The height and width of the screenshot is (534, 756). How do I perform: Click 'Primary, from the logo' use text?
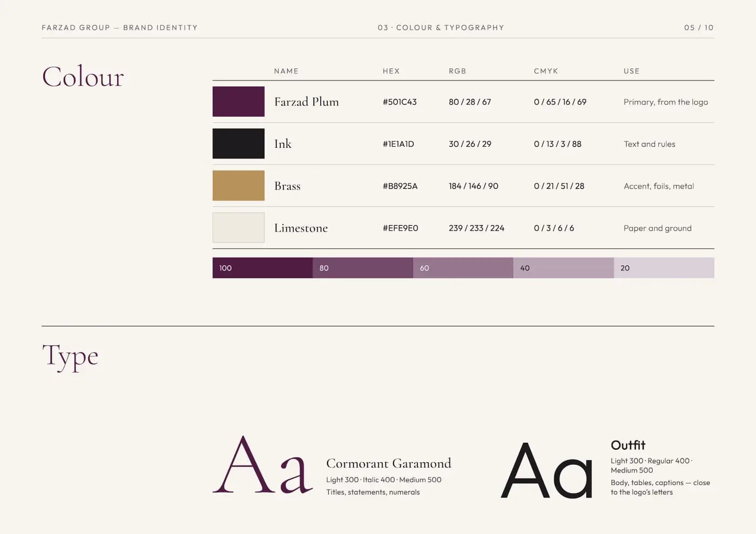(666, 102)
